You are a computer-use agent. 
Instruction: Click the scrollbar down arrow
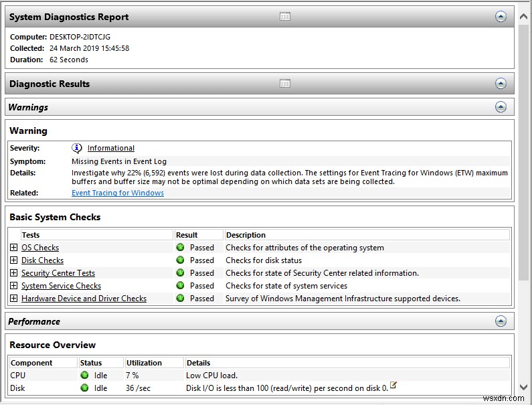[x=523, y=387]
